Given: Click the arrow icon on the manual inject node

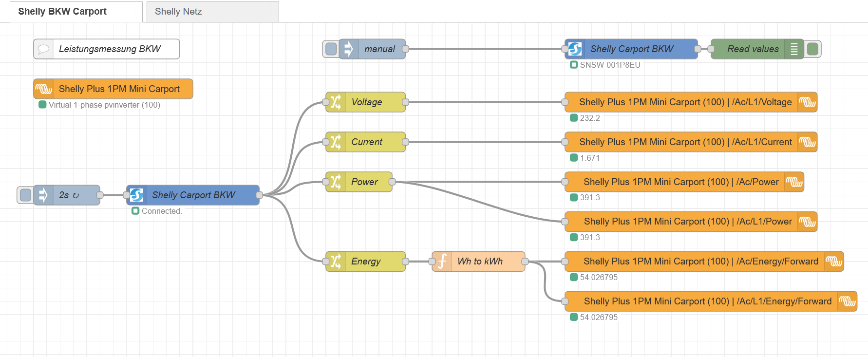Looking at the screenshot, I should point(349,49).
